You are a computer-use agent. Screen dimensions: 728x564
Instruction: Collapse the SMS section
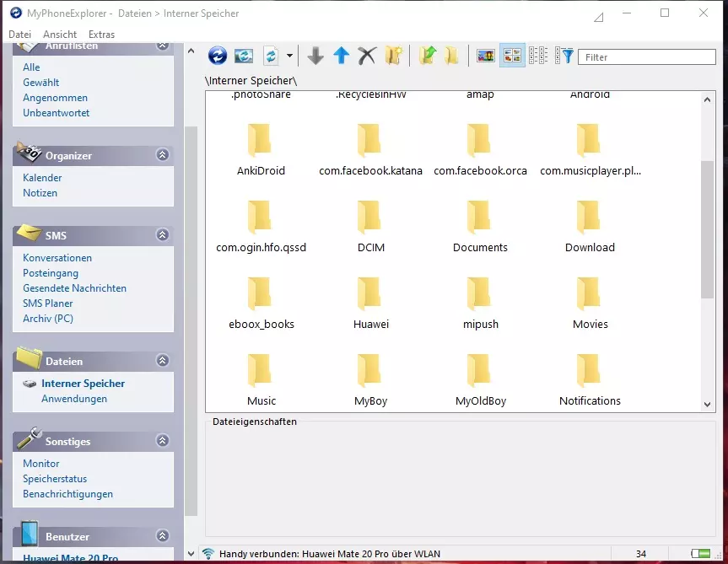click(163, 234)
